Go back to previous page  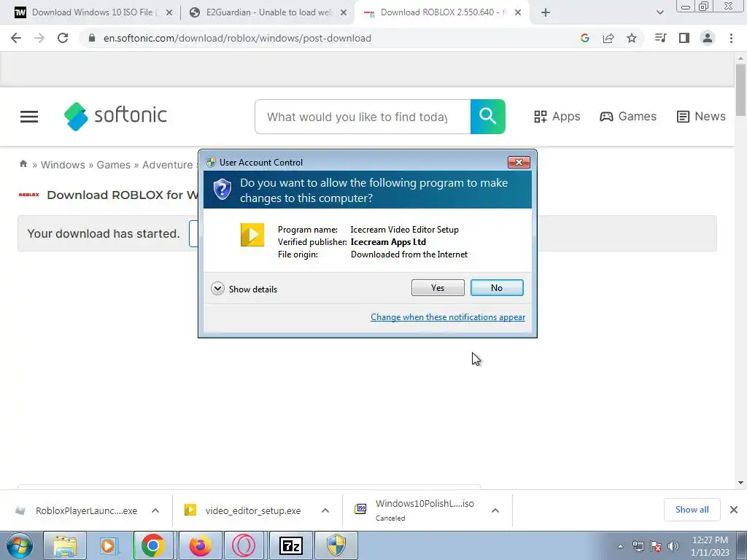(x=16, y=38)
